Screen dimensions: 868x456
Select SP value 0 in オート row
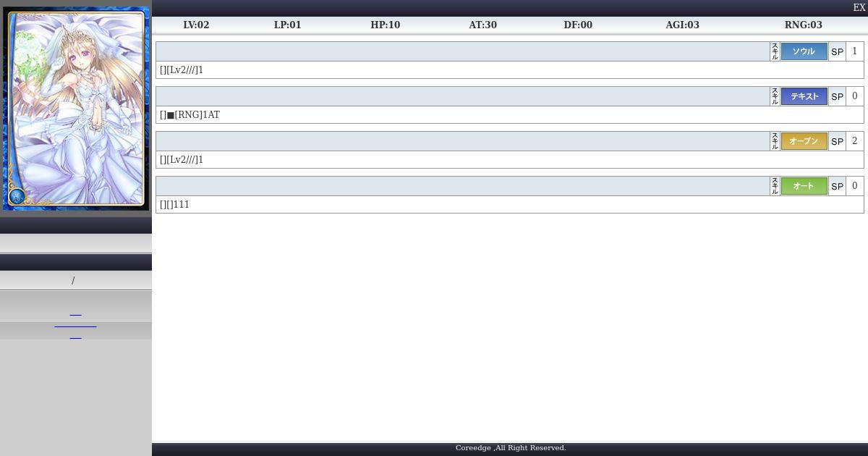coord(855,186)
